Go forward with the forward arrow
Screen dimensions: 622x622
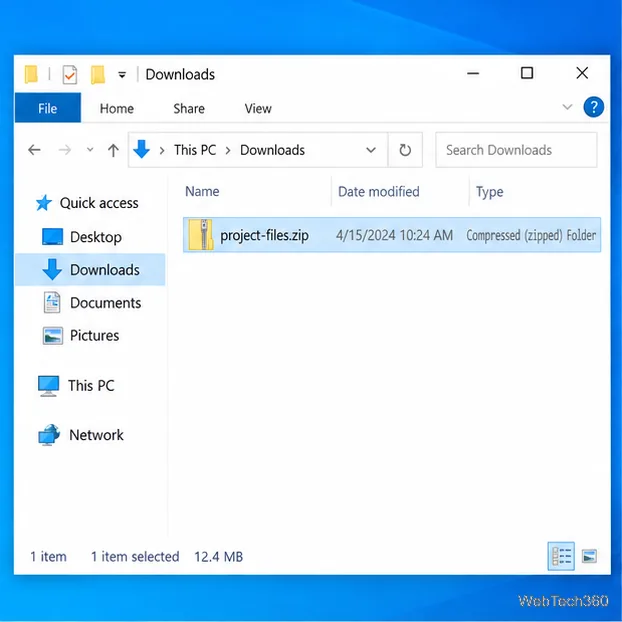point(65,150)
